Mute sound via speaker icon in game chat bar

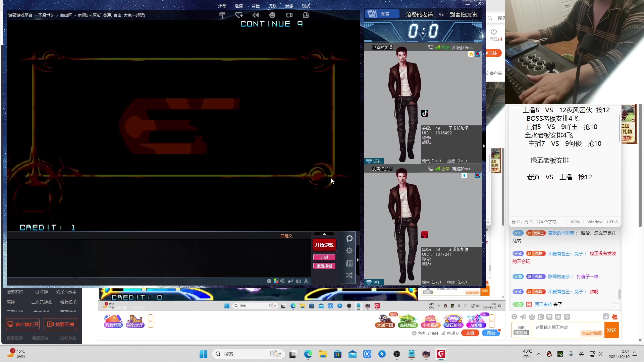[283, 281]
